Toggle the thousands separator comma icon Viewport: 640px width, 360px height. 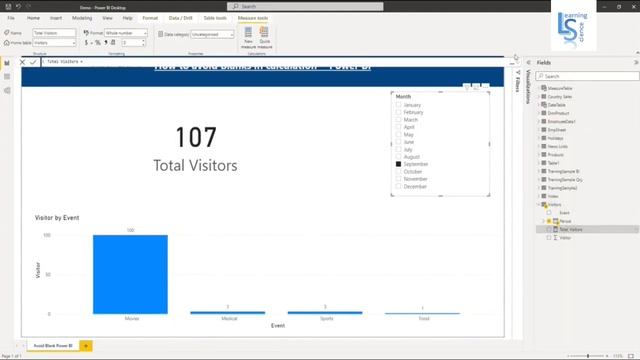coord(106,42)
